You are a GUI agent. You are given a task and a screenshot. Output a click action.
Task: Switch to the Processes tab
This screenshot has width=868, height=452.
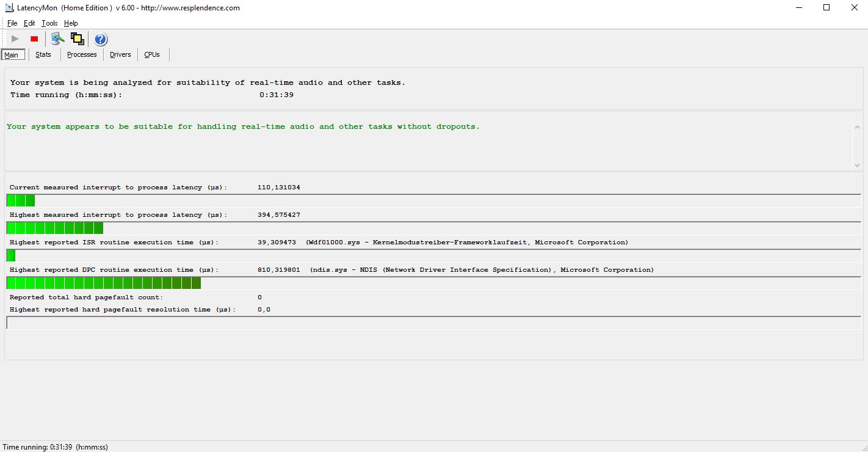(x=82, y=54)
